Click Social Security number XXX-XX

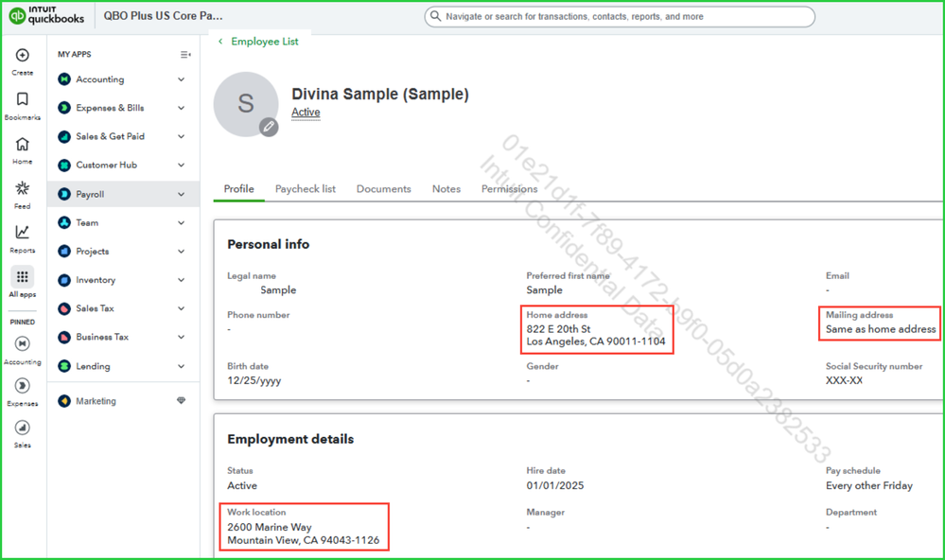pyautogui.click(x=844, y=380)
